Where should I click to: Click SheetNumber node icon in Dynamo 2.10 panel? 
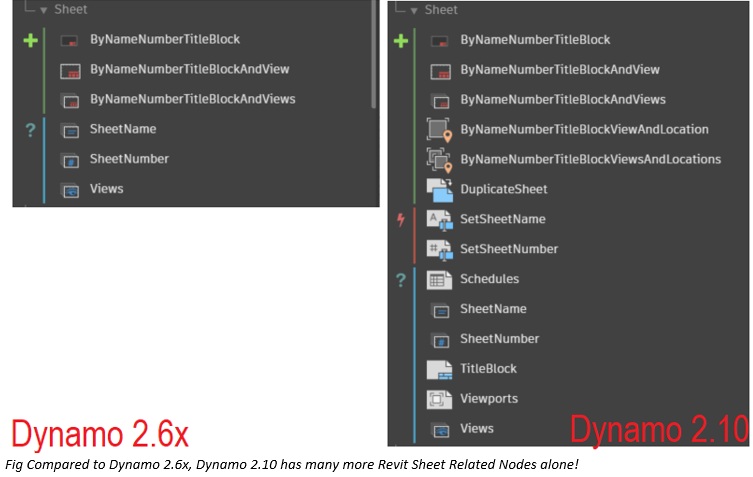point(440,341)
